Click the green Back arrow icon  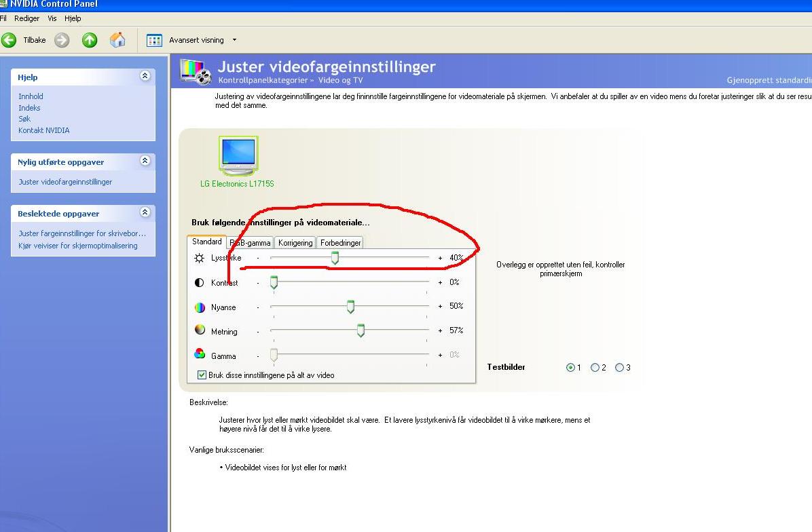click(x=9, y=40)
